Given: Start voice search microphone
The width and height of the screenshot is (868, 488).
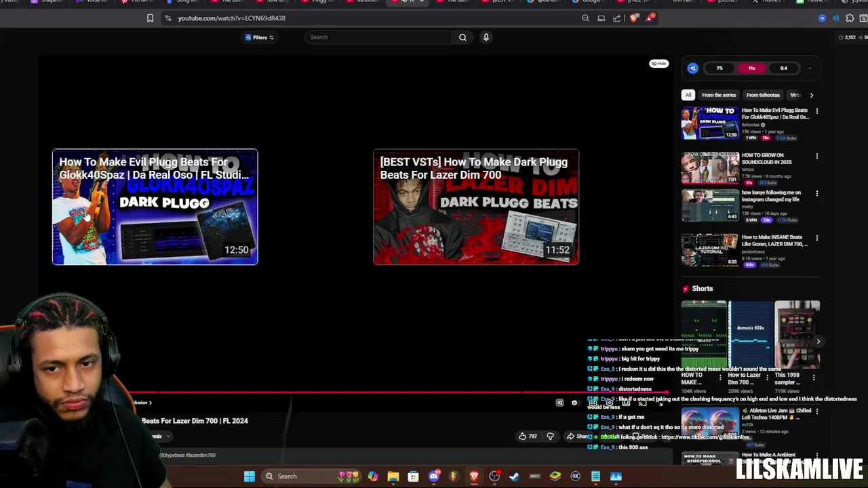Looking at the screenshot, I should (x=486, y=37).
